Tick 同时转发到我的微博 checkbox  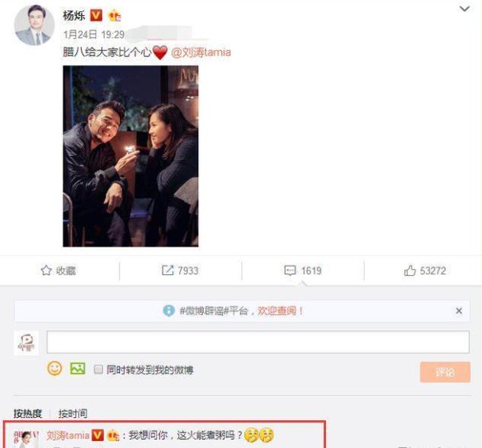(x=98, y=369)
